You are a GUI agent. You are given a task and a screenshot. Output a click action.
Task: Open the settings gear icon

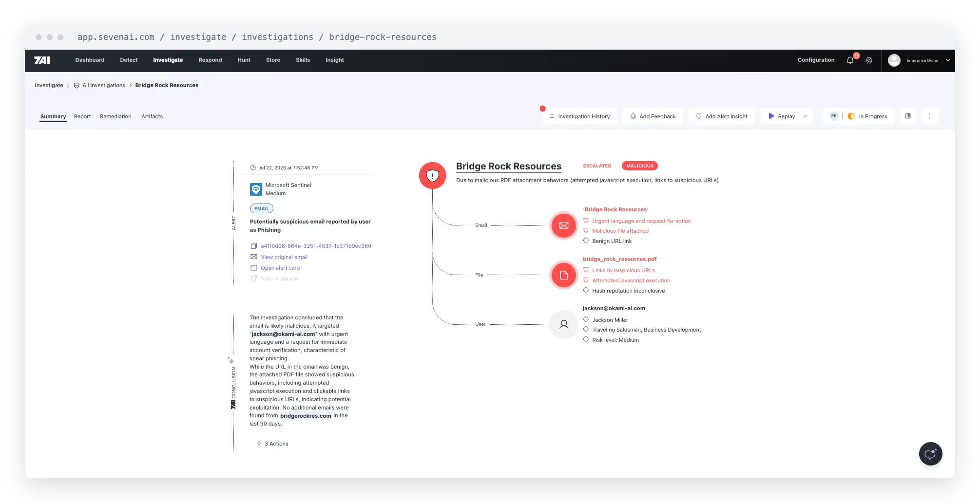(x=869, y=60)
